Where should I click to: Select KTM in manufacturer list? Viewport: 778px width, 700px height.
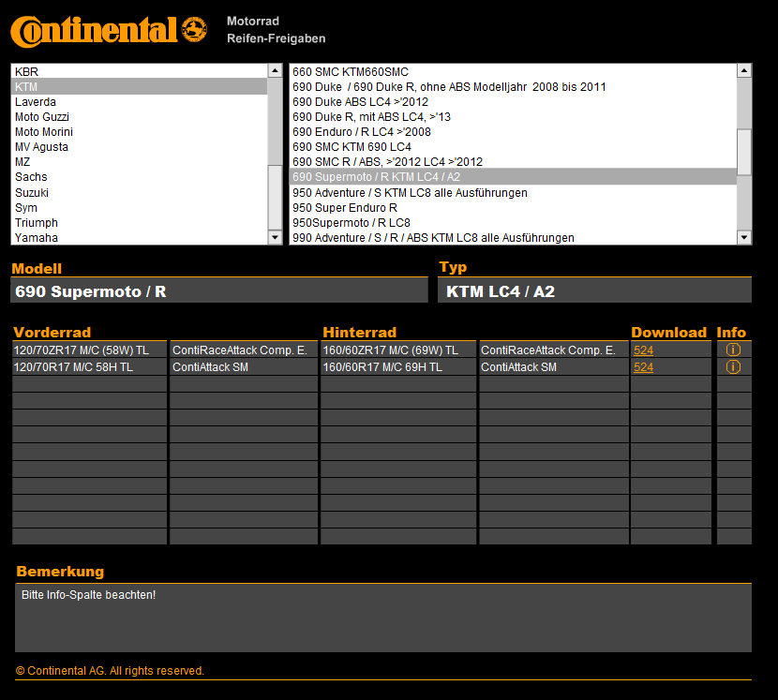click(139, 87)
